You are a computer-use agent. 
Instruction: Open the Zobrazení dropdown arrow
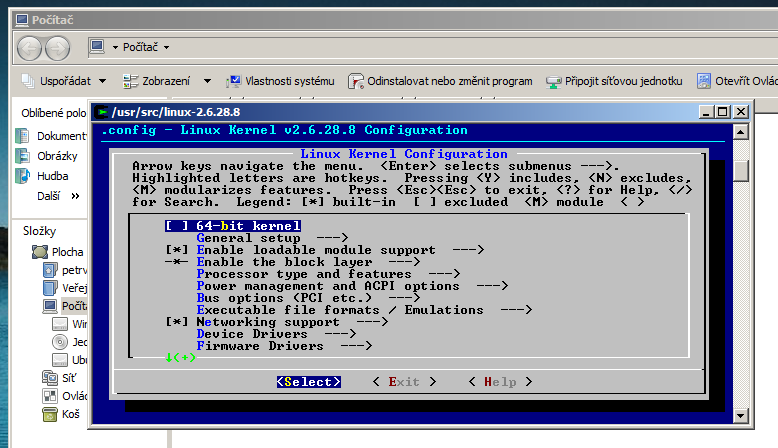click(207, 81)
